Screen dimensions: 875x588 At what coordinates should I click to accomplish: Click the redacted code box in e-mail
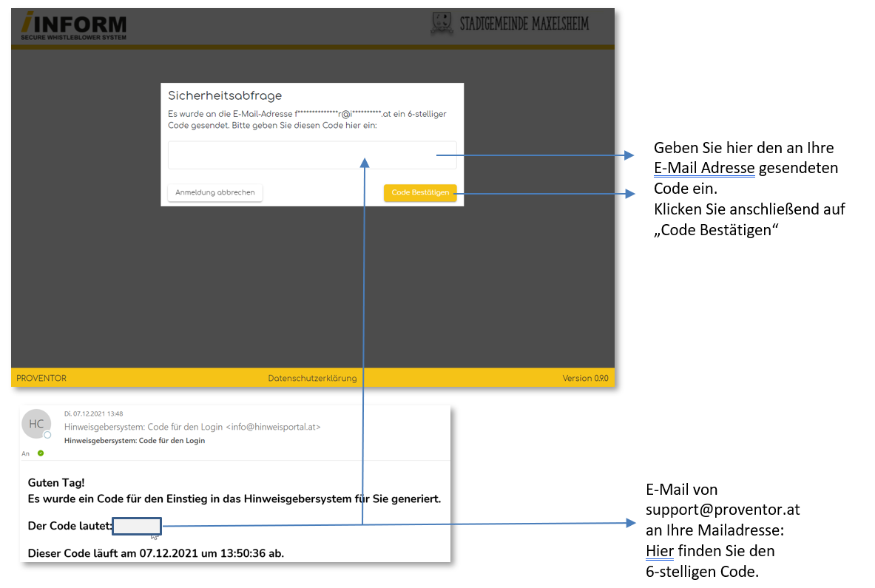[137, 527]
